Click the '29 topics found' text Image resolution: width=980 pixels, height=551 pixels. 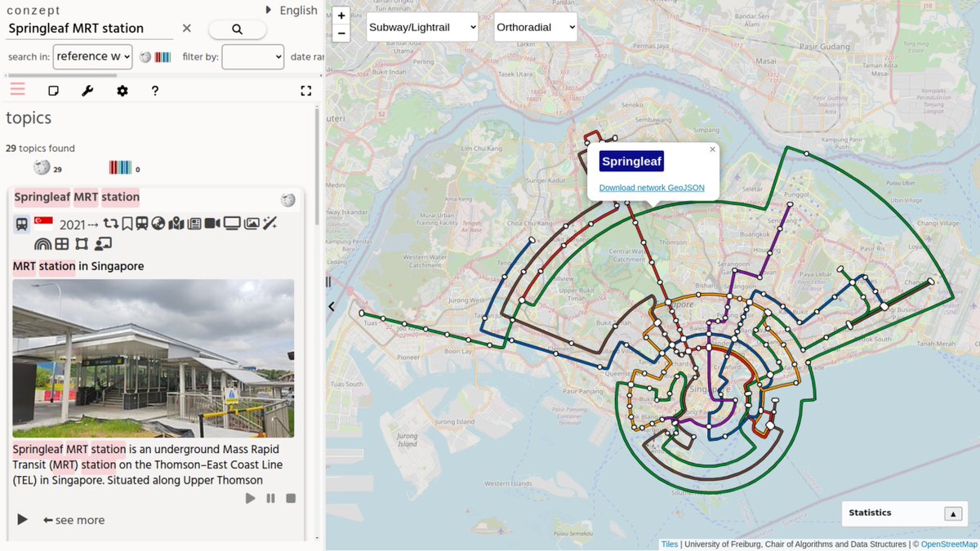40,149
